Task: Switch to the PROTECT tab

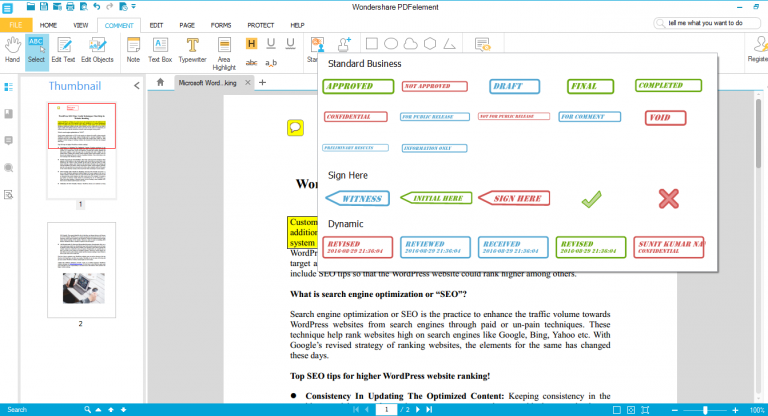Action: [x=261, y=25]
